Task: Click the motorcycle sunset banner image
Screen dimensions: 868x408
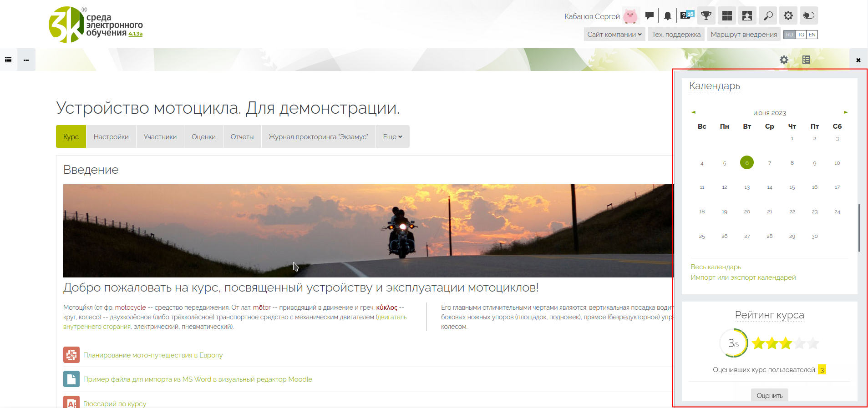Action: pos(368,231)
